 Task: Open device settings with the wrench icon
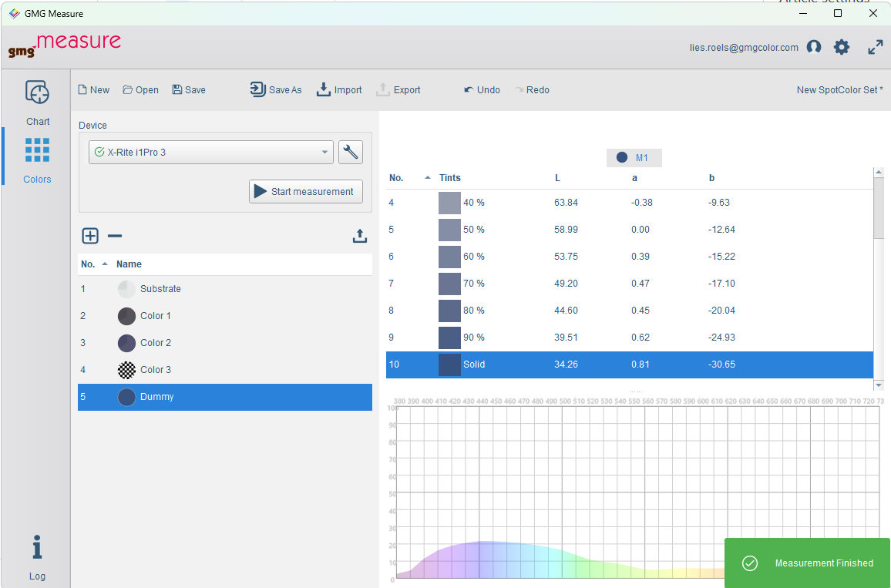pyautogui.click(x=351, y=152)
